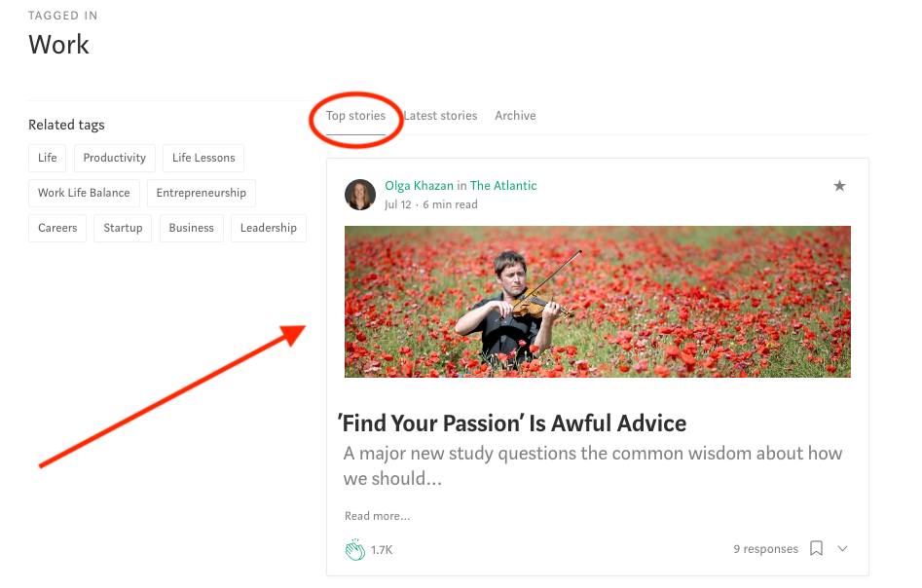The height and width of the screenshot is (588, 922).
Task: Click the Read more… link
Action: [378, 516]
